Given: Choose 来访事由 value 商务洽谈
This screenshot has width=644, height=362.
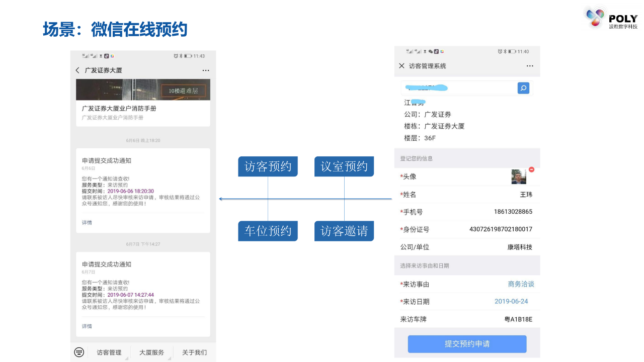Looking at the screenshot, I should click(x=521, y=284).
